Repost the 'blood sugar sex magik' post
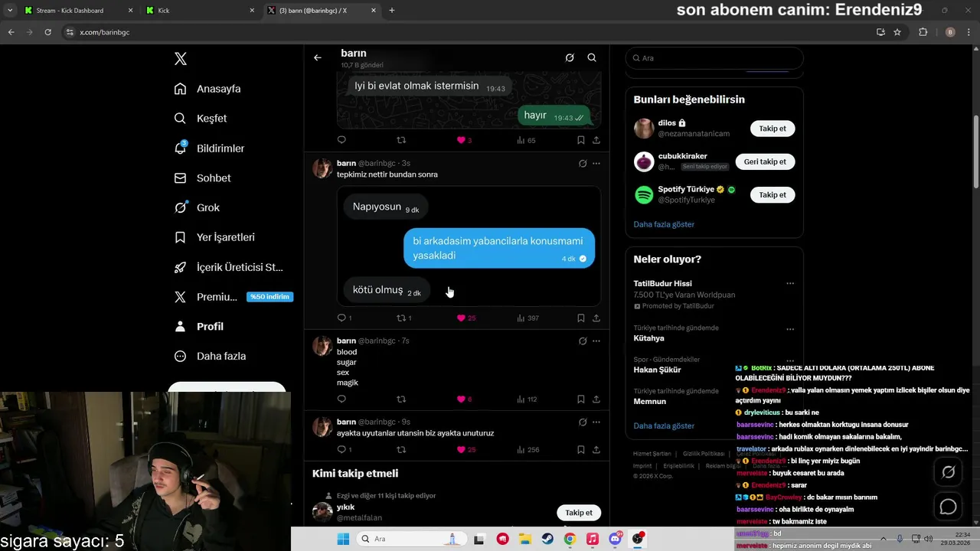 pyautogui.click(x=401, y=399)
